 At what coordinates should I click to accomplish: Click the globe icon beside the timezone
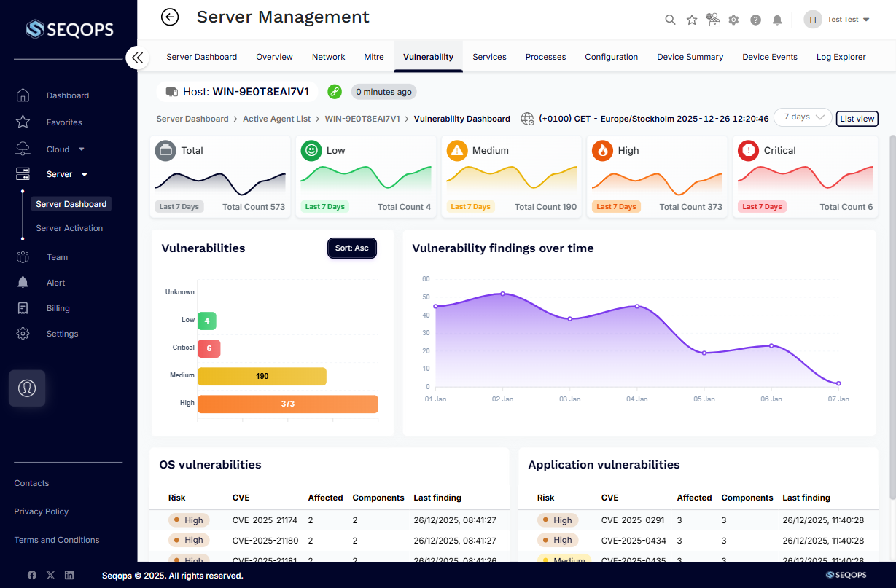527,118
